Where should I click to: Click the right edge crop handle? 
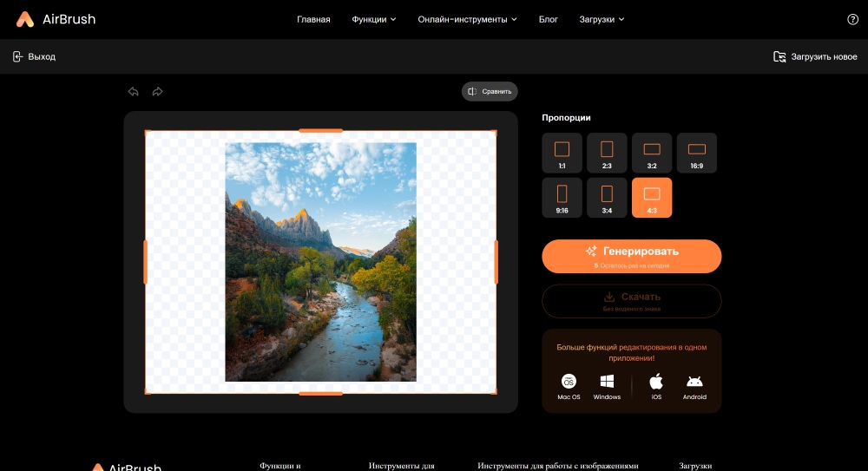pos(496,262)
